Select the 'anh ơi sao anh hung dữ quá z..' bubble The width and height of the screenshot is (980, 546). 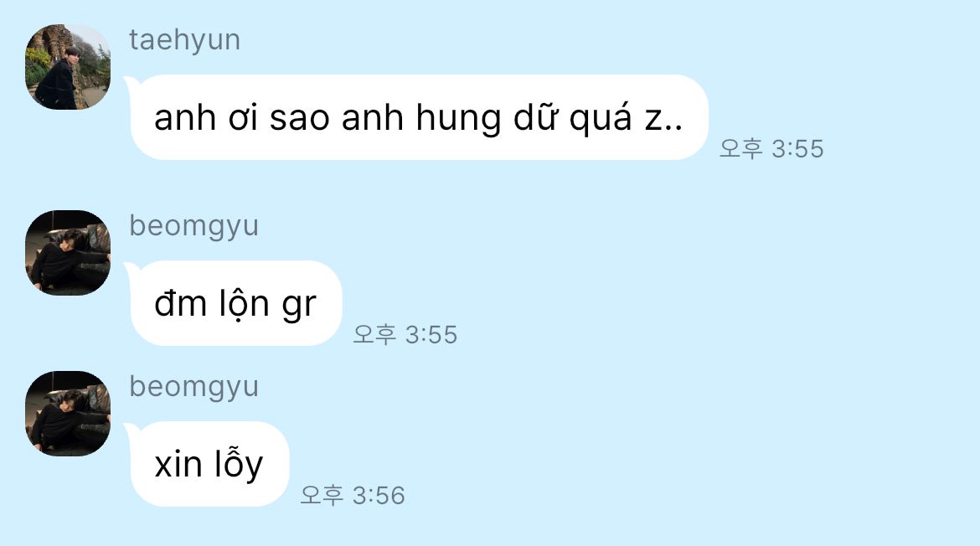pyautogui.click(x=418, y=117)
